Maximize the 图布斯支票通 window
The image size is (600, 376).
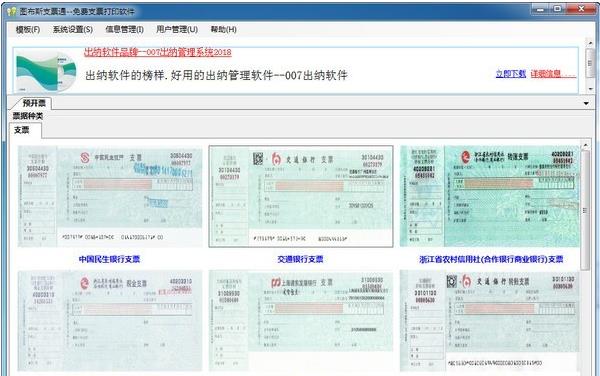click(558, 9)
